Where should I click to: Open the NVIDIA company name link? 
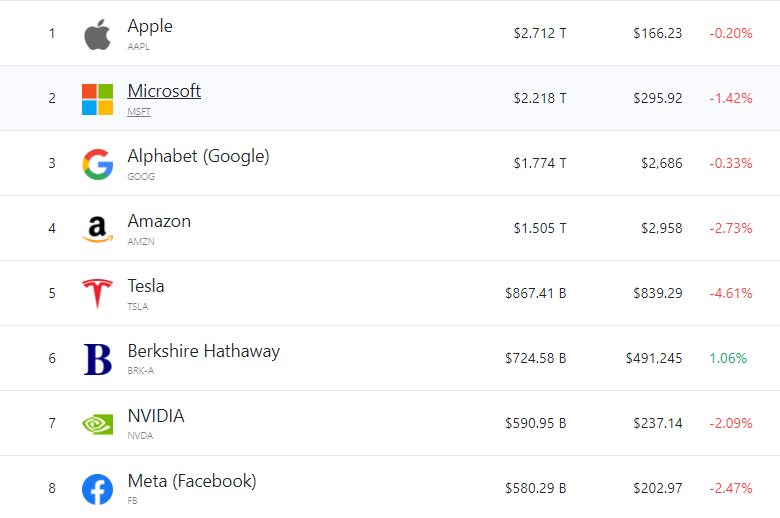pyautogui.click(x=156, y=416)
